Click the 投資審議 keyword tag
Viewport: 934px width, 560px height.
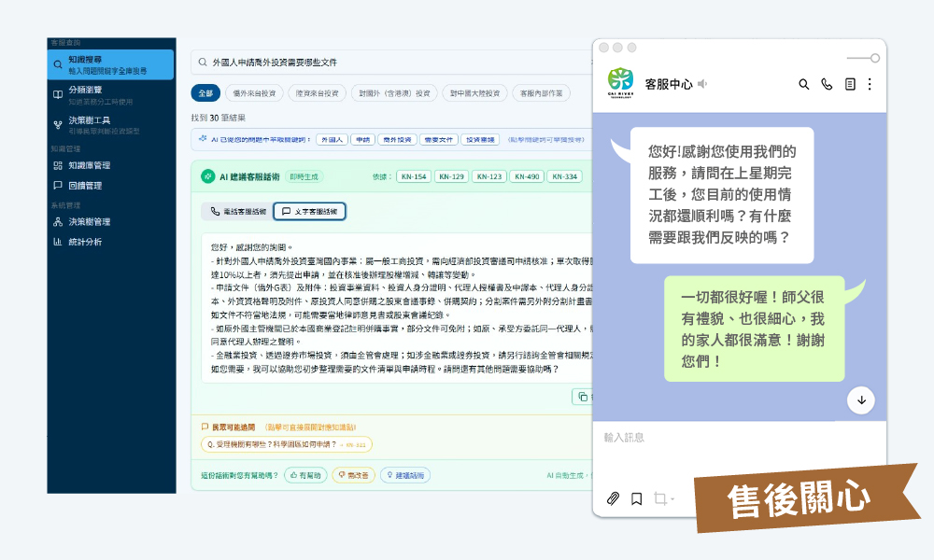[480, 140]
